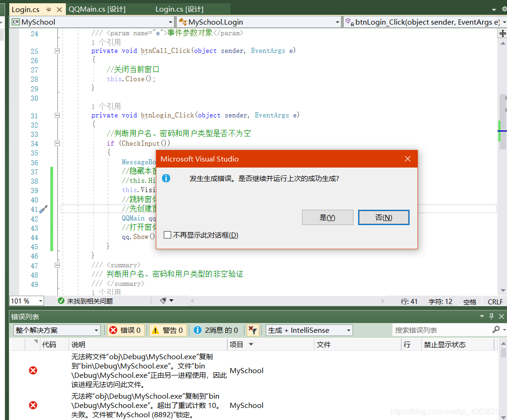Collapse btnCall_Click method at line 25
507x420 pixels.
[57, 51]
